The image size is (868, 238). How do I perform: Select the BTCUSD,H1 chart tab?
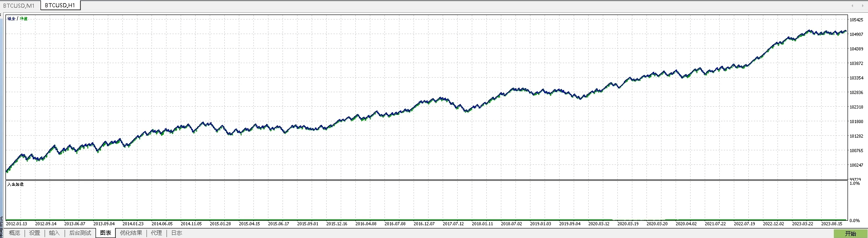60,5
